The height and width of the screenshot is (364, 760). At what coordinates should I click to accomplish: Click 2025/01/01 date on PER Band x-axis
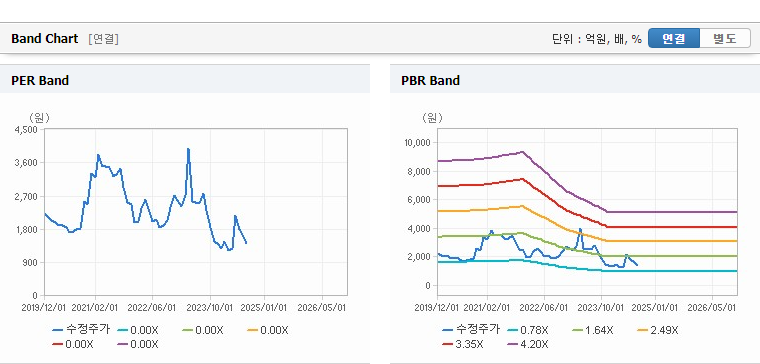pyautogui.click(x=265, y=307)
